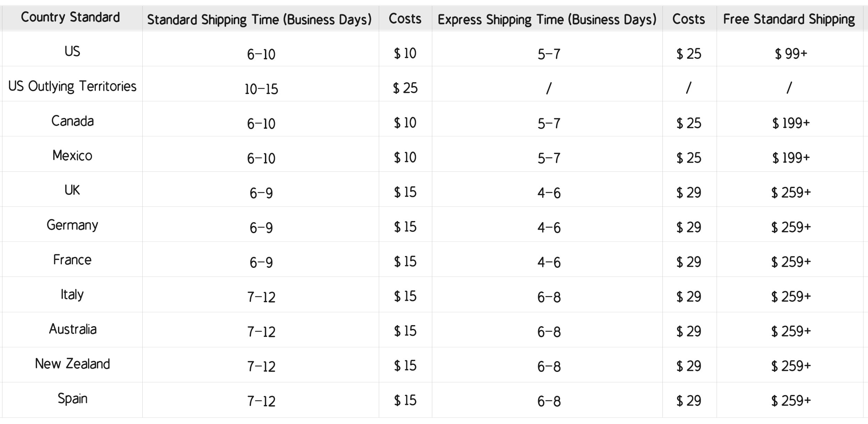Click the Germany row label
The image size is (868, 424).
72,225
